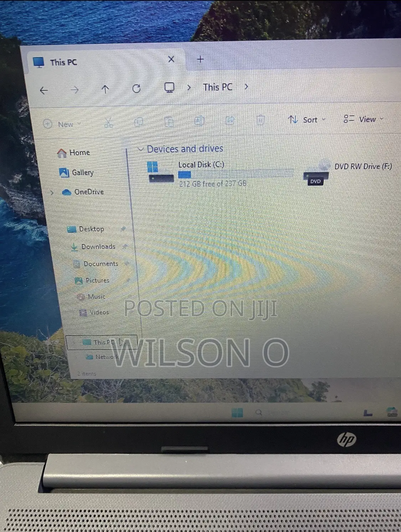Open the Downloads quick access folder
Viewport: 401px width, 532px height.
[x=93, y=247]
